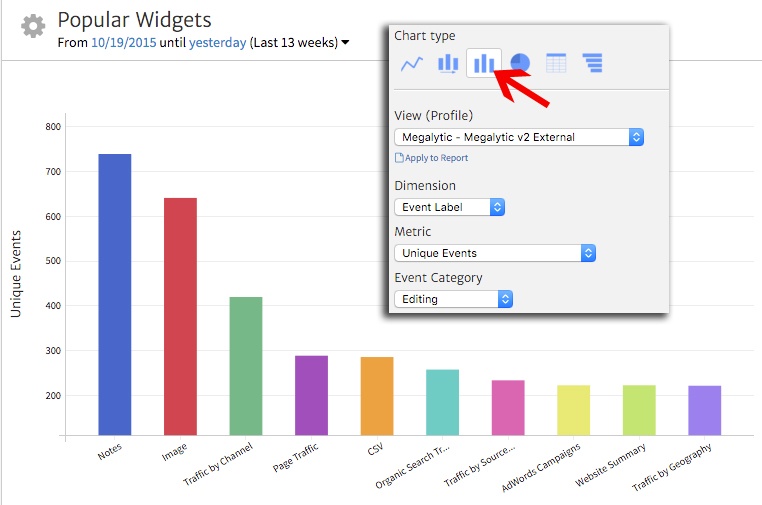Select the sorted bar chart type icon

(x=447, y=64)
